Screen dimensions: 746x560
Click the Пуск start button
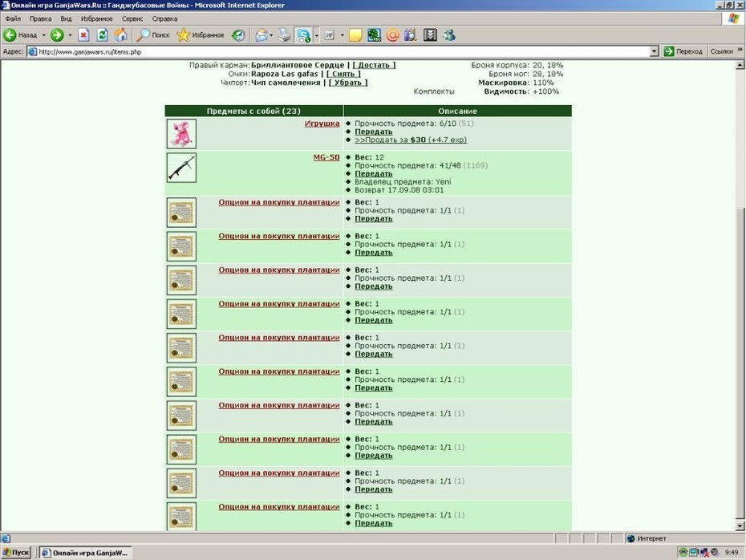(16, 553)
